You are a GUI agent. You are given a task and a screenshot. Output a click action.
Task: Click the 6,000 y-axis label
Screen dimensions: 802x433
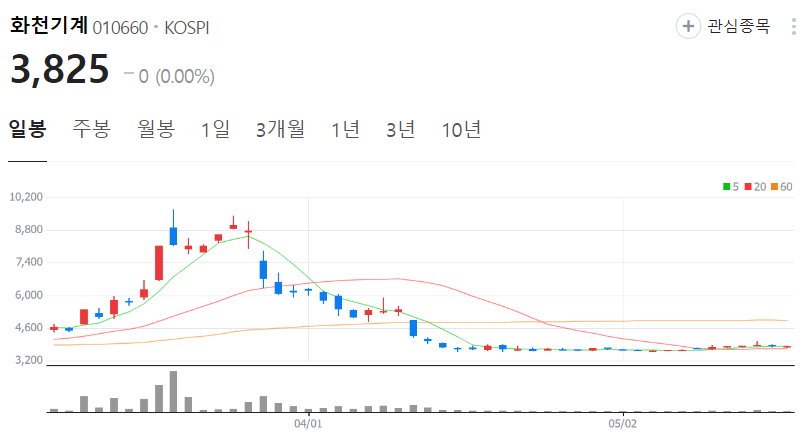point(29,295)
